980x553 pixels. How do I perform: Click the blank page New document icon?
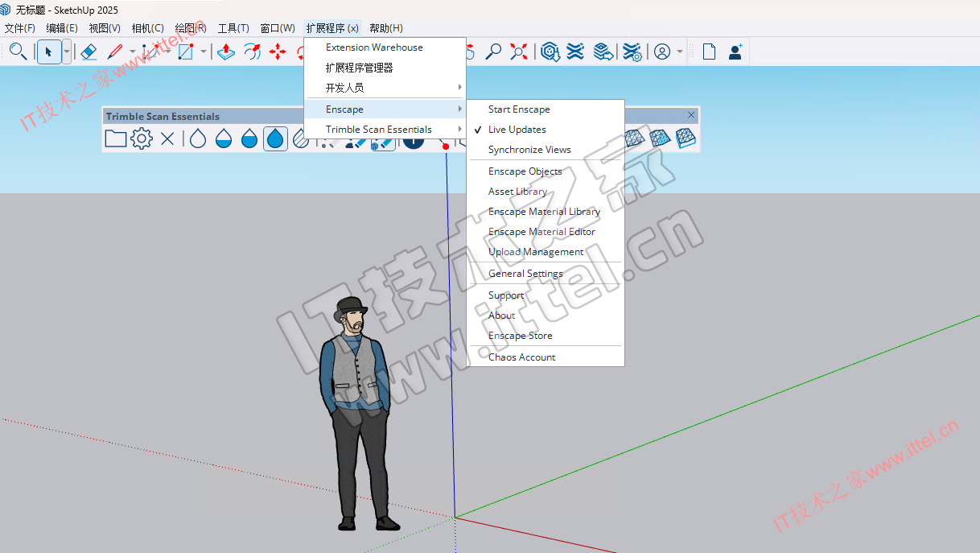point(709,52)
